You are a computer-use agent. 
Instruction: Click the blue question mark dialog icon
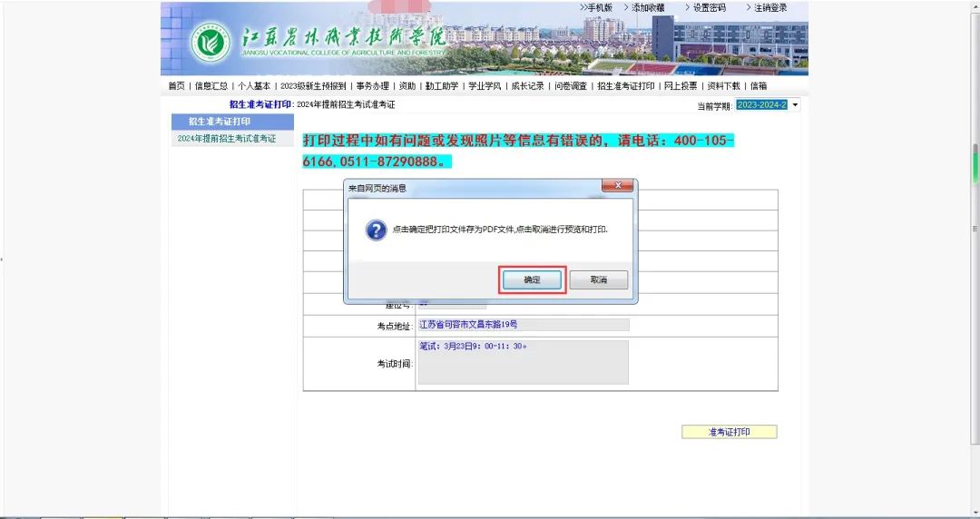tap(376, 230)
